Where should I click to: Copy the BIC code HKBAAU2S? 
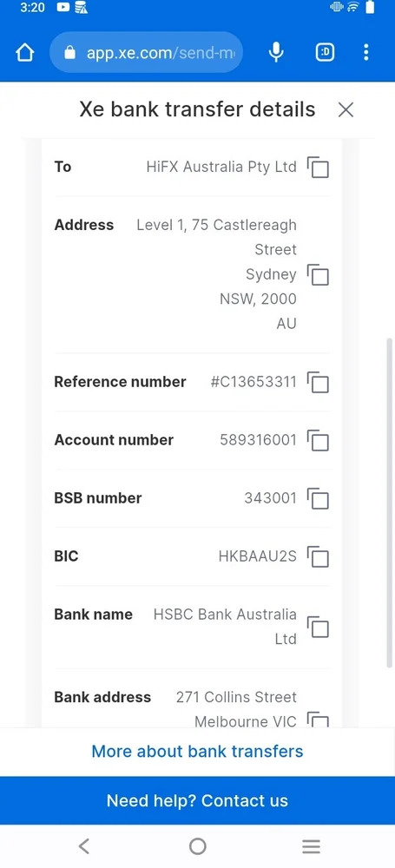point(318,556)
